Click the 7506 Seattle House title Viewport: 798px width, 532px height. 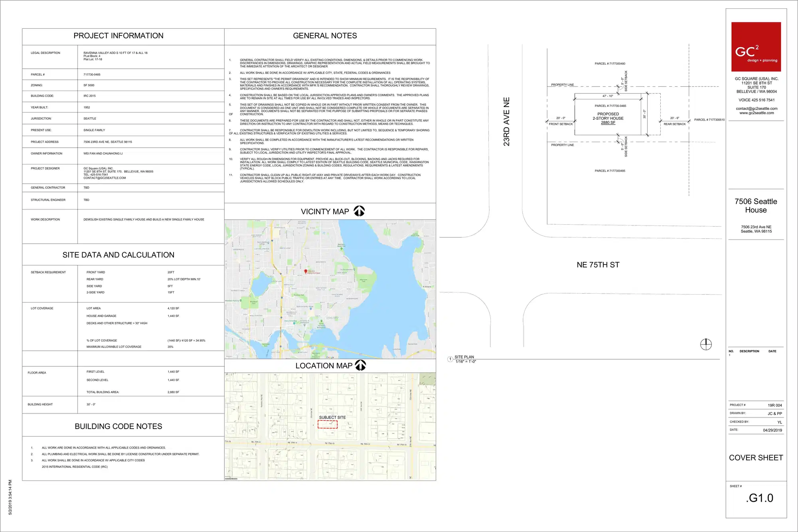click(x=756, y=206)
